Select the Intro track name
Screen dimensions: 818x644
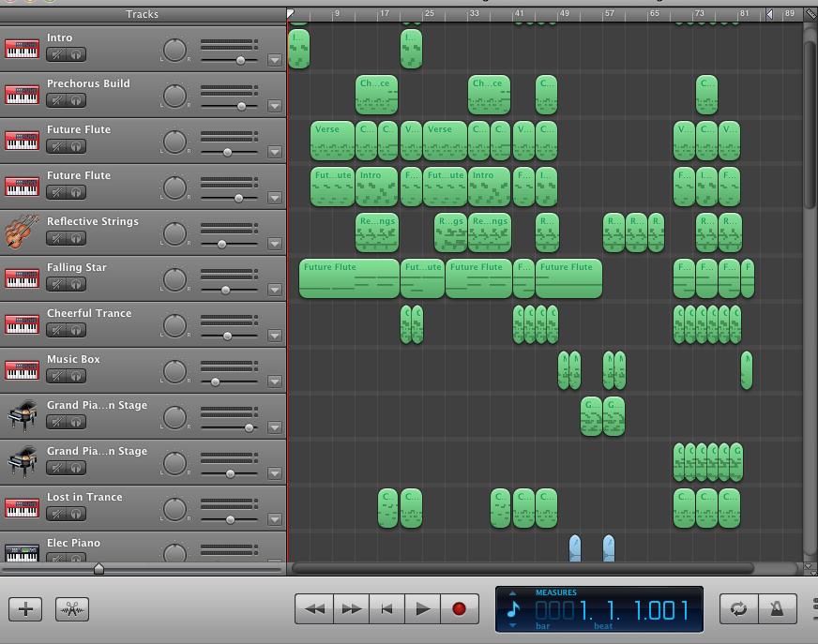pos(59,37)
